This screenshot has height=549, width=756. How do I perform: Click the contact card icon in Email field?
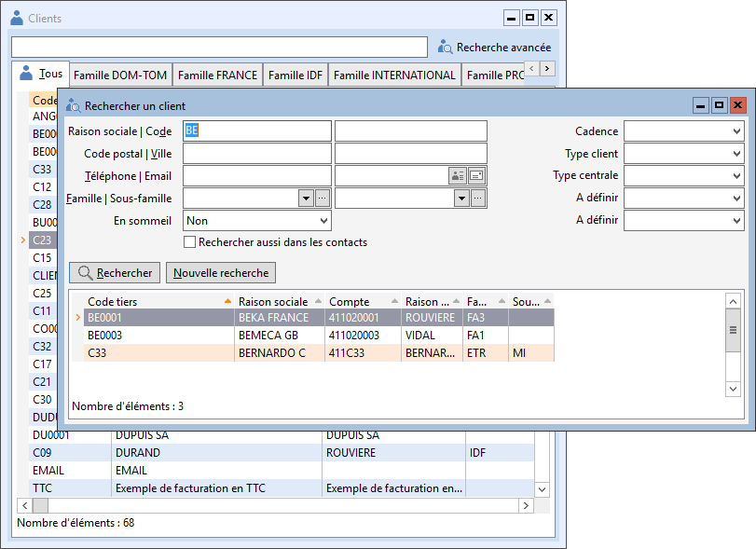457,176
